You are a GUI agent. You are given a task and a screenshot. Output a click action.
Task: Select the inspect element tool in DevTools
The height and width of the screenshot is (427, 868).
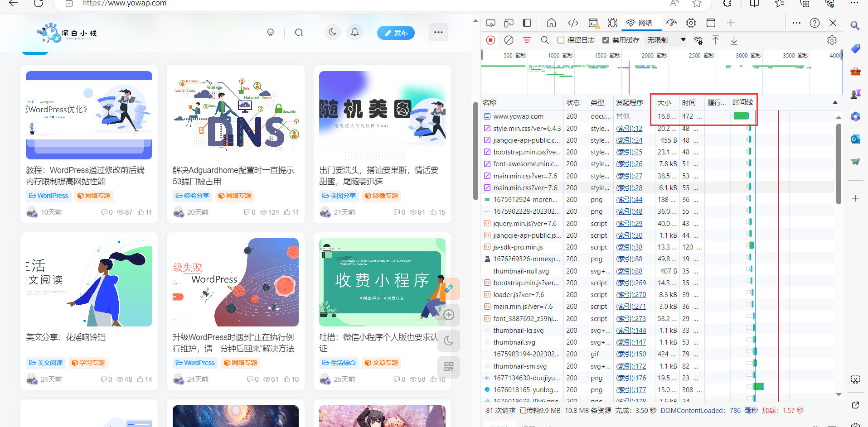click(490, 23)
